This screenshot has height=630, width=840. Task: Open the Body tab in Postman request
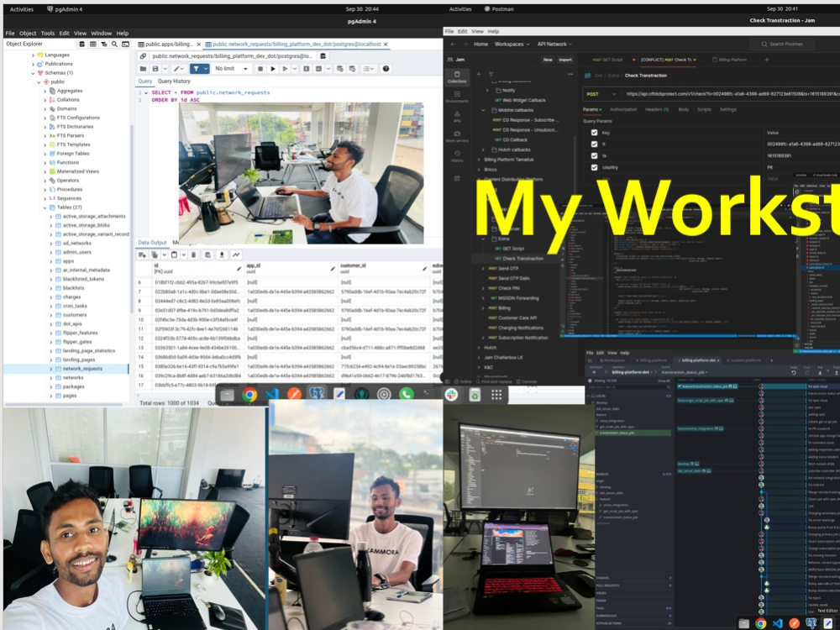click(684, 109)
